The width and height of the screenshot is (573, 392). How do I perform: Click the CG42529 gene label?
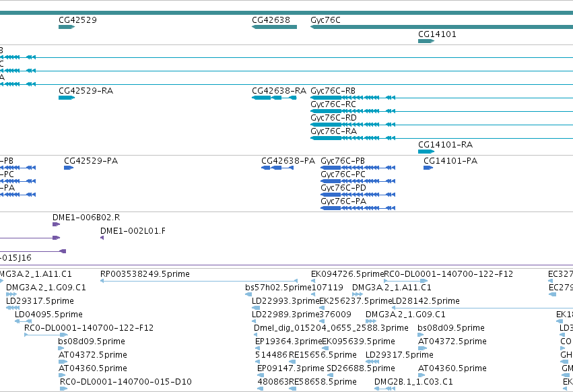point(78,20)
